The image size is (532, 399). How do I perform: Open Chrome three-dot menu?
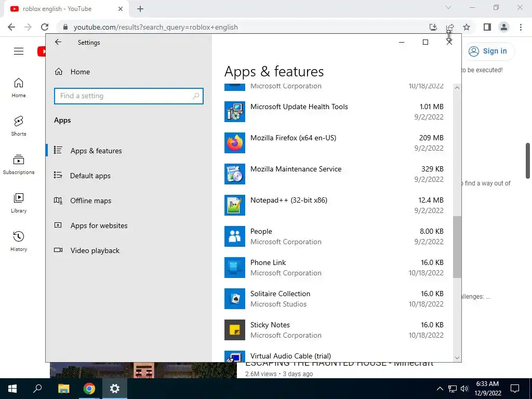point(521,27)
